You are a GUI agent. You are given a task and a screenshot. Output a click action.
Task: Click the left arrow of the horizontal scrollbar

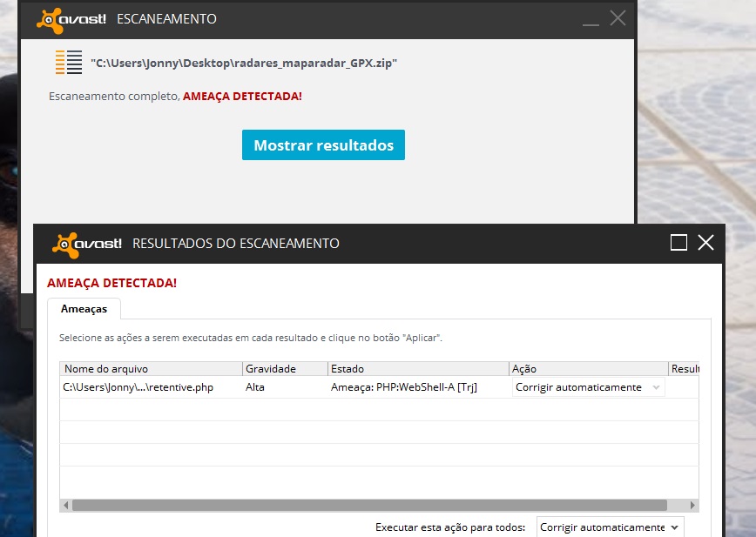tap(66, 505)
